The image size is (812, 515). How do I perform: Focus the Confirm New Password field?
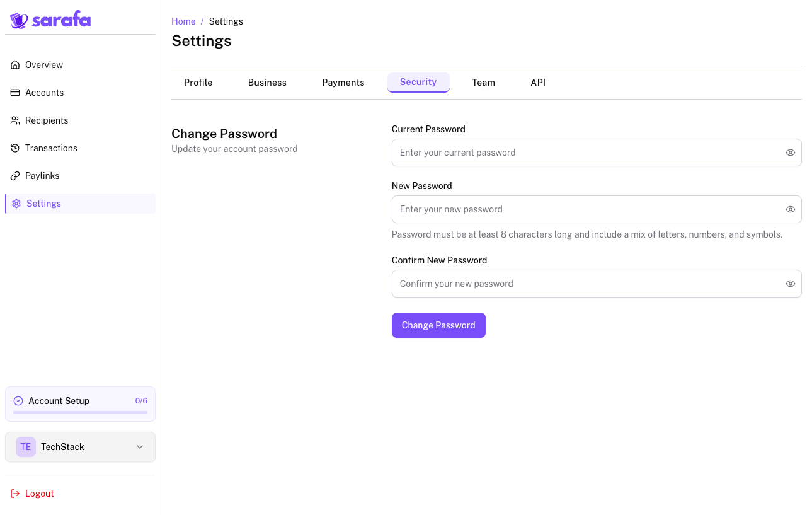[597, 284]
